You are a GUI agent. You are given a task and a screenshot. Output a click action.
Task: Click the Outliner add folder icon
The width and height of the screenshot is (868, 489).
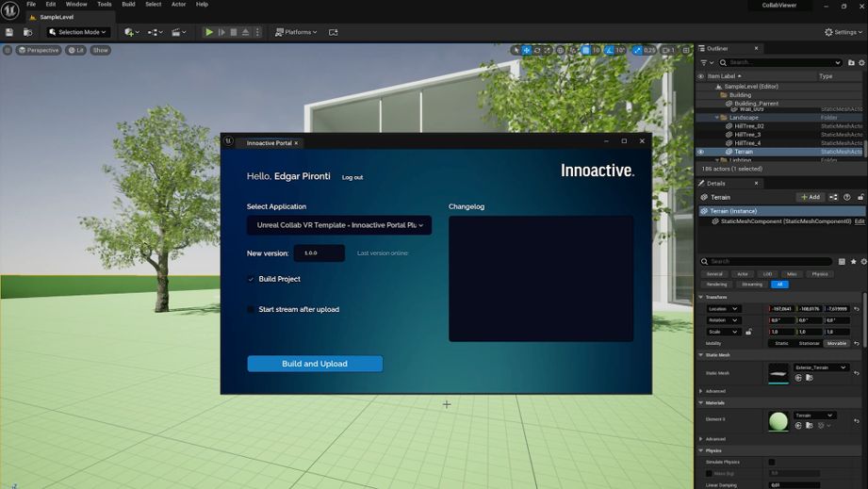pyautogui.click(x=851, y=62)
